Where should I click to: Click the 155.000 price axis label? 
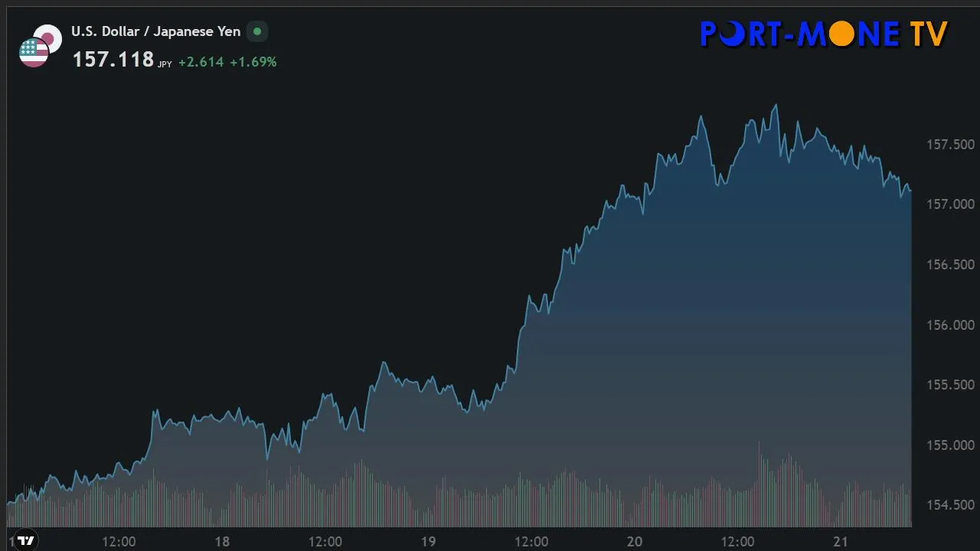(950, 445)
